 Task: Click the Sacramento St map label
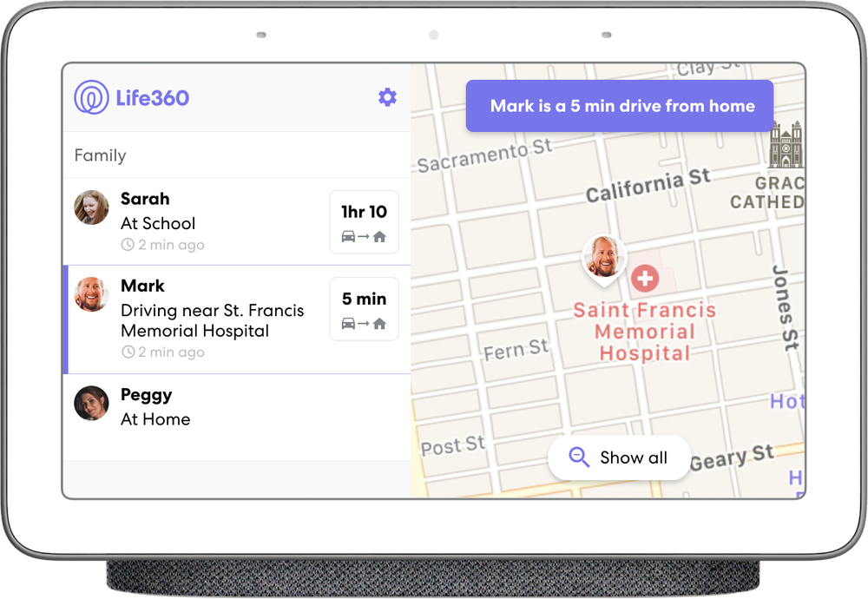click(x=485, y=156)
